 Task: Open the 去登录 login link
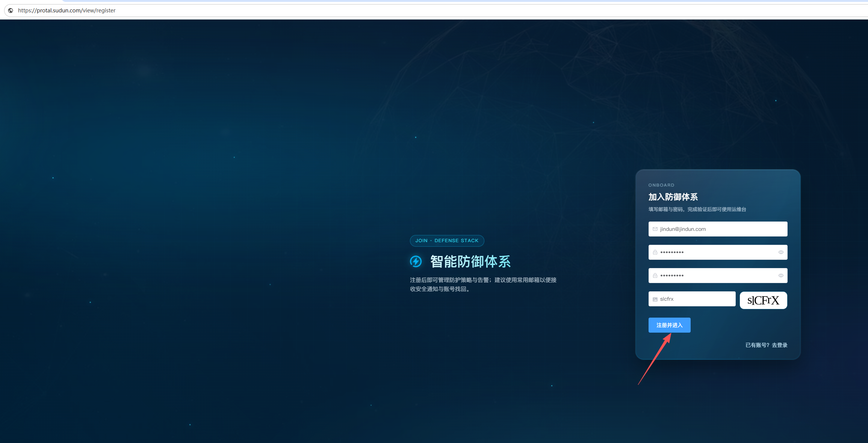tap(779, 345)
